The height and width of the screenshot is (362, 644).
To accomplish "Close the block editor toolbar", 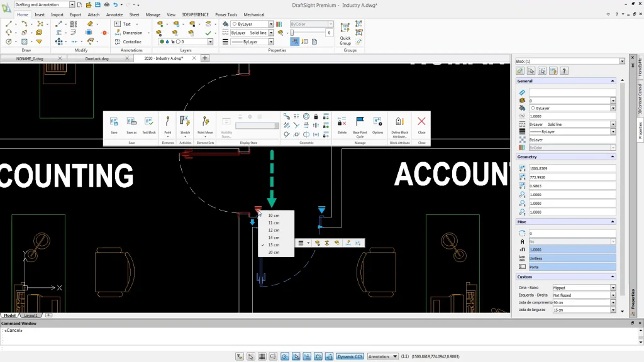I will coord(421,123).
